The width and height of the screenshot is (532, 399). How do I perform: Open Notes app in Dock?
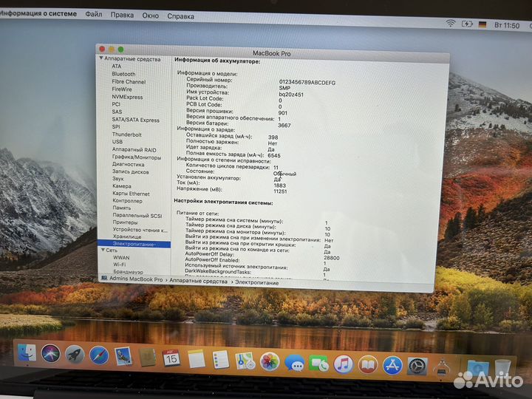pyautogui.click(x=197, y=359)
